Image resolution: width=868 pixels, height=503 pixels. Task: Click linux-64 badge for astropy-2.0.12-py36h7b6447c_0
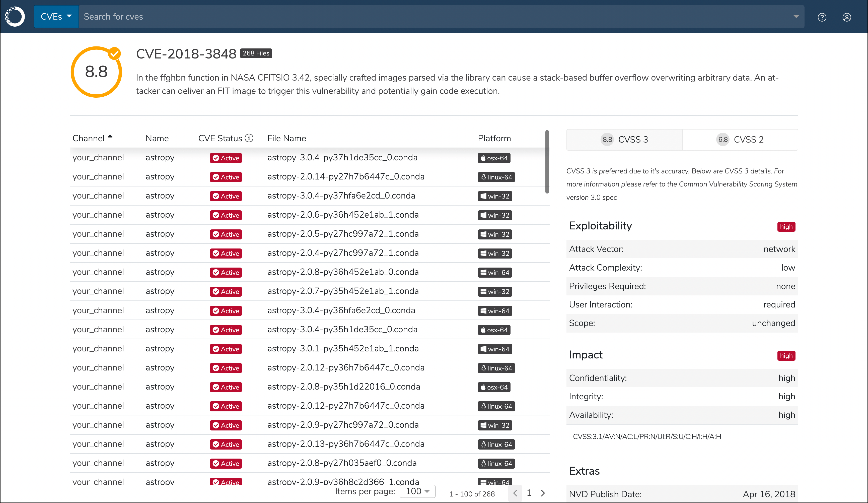pyautogui.click(x=496, y=368)
